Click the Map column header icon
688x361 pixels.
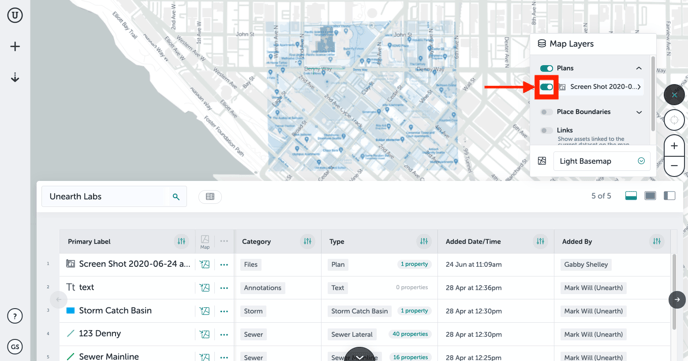205,241
